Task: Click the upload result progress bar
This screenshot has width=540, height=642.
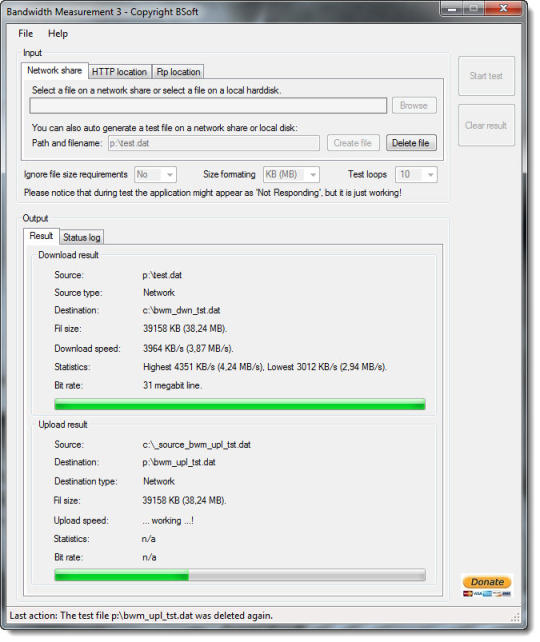Action: click(x=240, y=575)
